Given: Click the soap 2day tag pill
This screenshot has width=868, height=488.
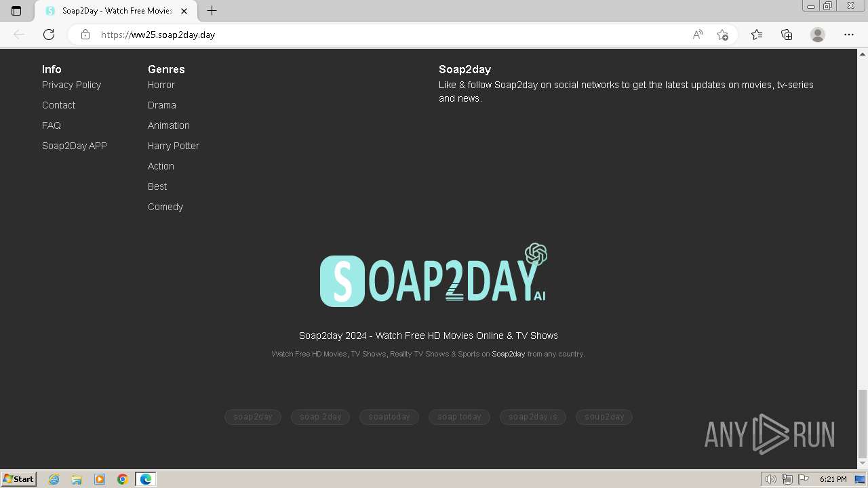Looking at the screenshot, I should [x=321, y=417].
